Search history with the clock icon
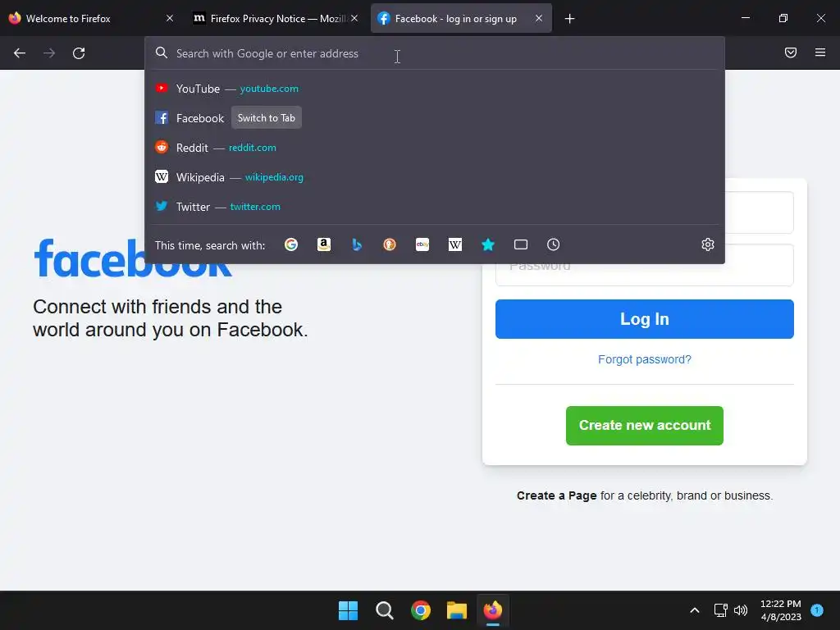Image resolution: width=840 pixels, height=630 pixels. click(554, 244)
